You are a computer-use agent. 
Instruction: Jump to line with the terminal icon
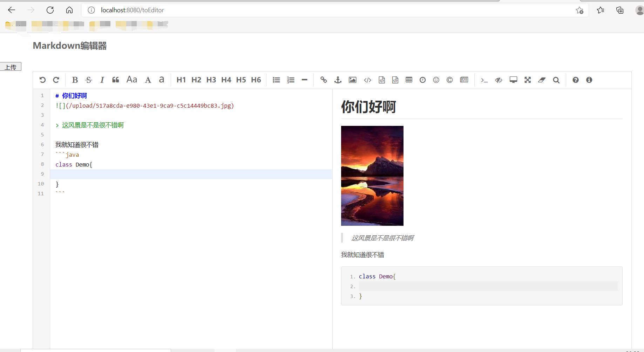[484, 80]
